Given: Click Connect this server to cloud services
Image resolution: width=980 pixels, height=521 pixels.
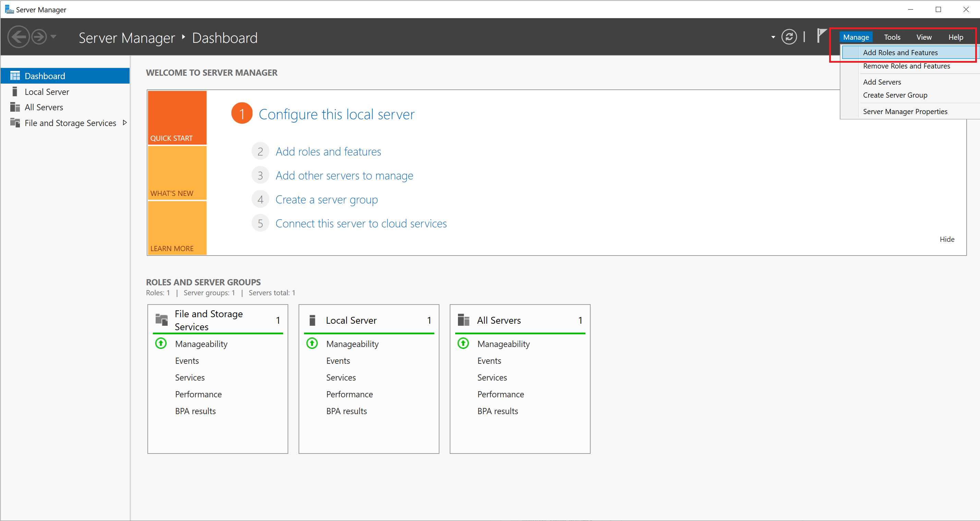Looking at the screenshot, I should pyautogui.click(x=361, y=224).
